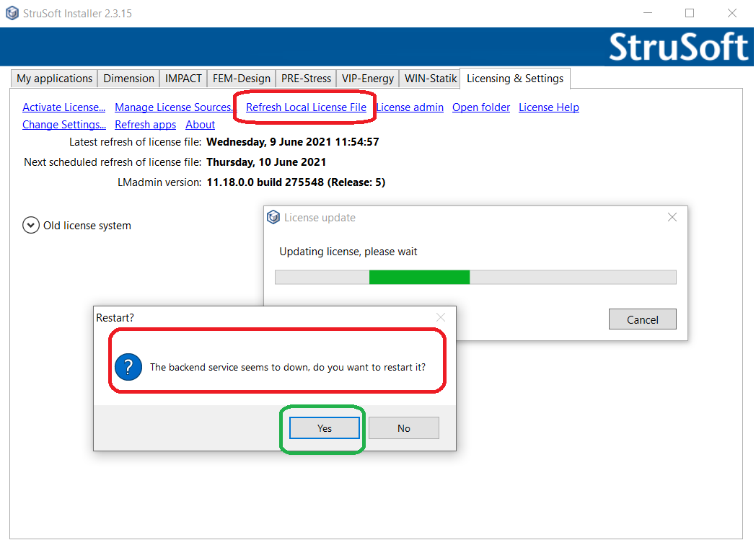
Task: Click the License update dialog icon
Action: [x=273, y=217]
